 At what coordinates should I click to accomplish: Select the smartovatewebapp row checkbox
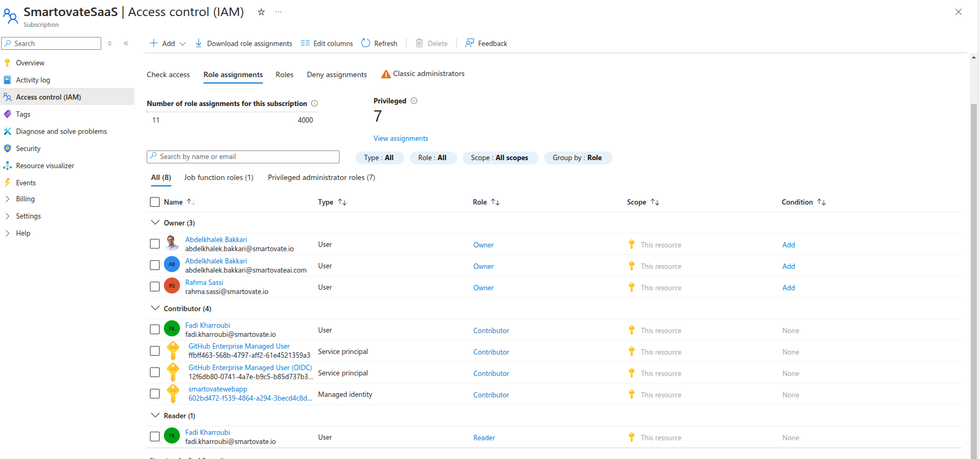click(x=155, y=394)
